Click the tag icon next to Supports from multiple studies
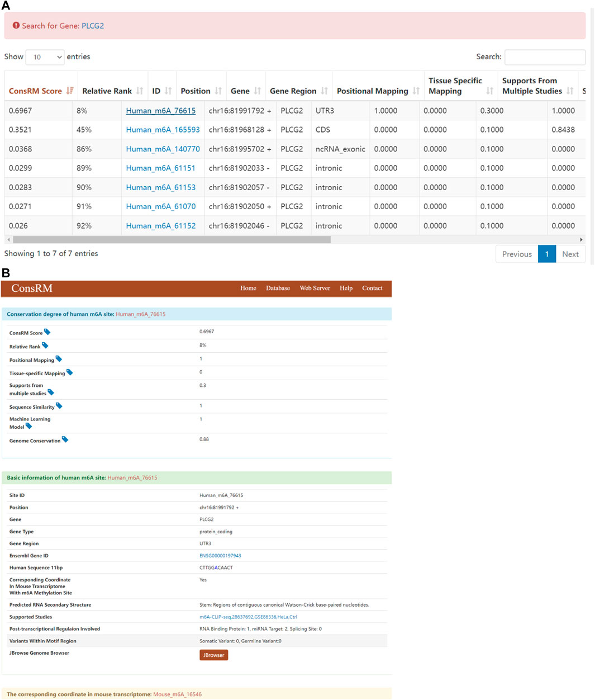 [51, 392]
